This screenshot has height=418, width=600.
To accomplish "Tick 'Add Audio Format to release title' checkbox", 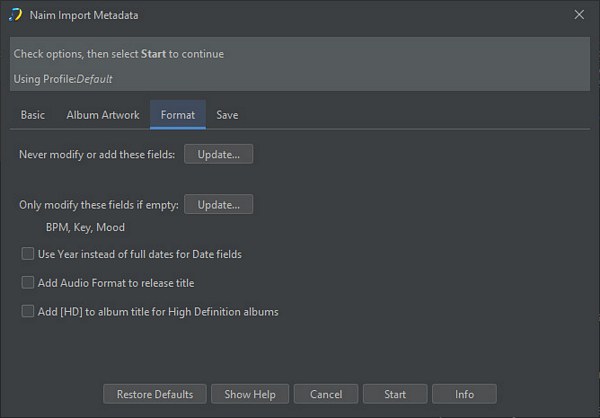I will click(28, 283).
